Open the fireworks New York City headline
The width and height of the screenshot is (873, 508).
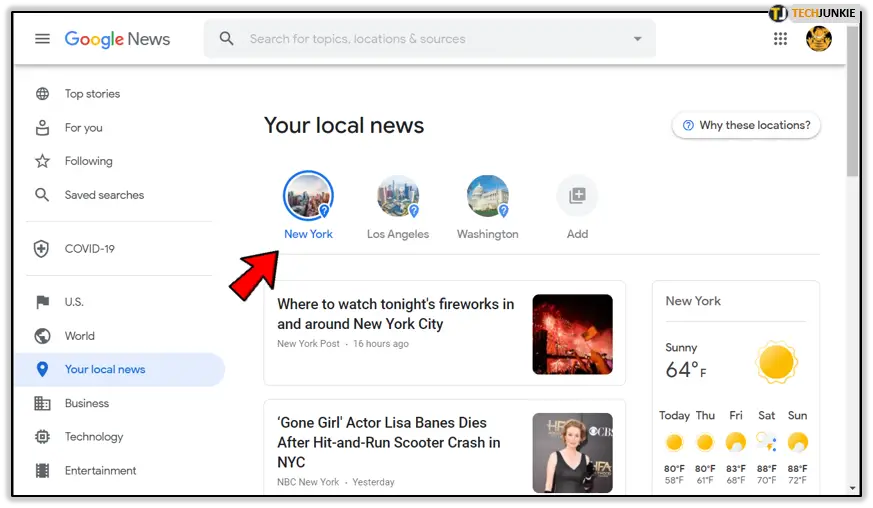pyautogui.click(x=396, y=314)
